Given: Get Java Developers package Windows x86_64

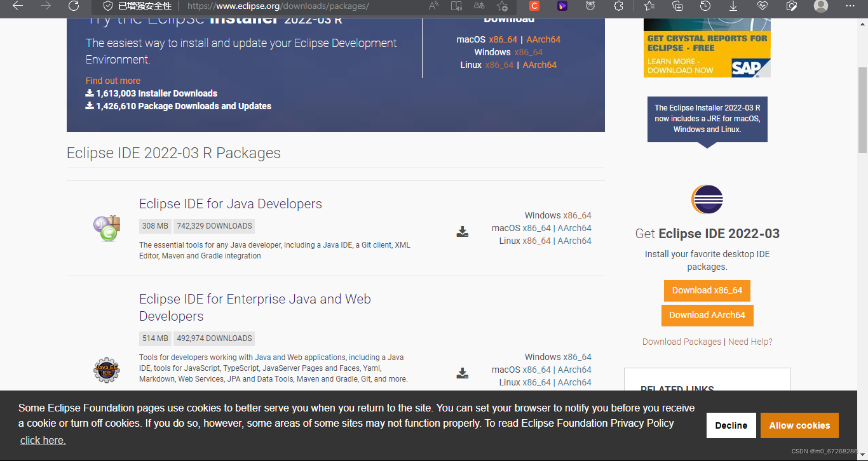Looking at the screenshot, I should [x=578, y=215].
